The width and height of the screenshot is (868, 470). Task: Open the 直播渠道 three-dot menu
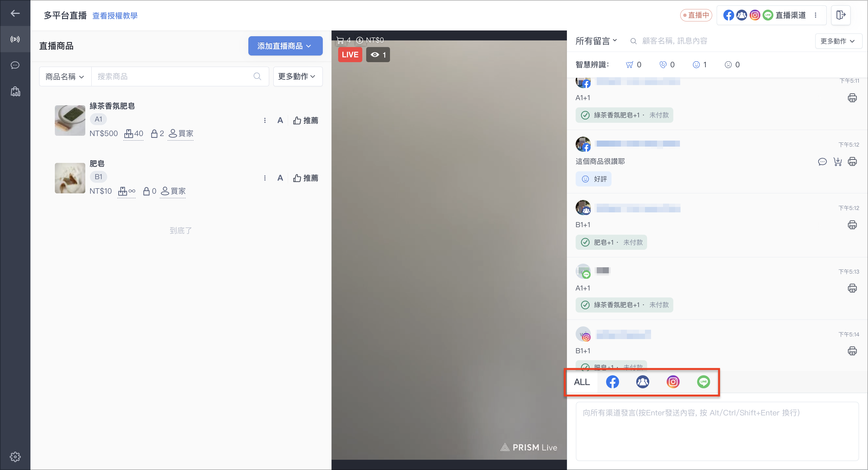point(816,15)
